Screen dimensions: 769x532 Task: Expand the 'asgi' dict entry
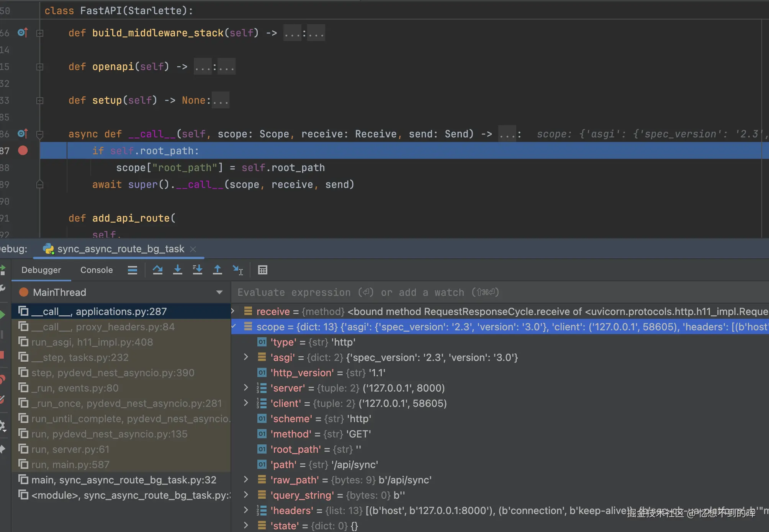pos(246,357)
